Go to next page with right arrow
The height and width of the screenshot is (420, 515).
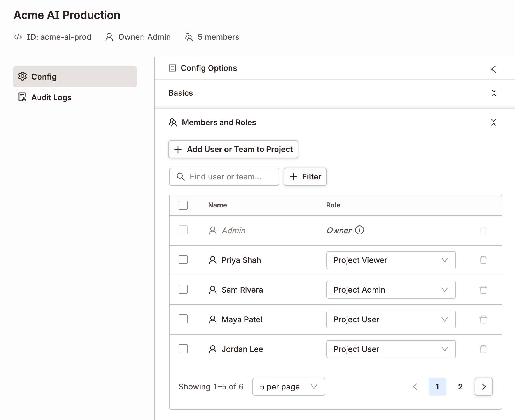pos(484,387)
